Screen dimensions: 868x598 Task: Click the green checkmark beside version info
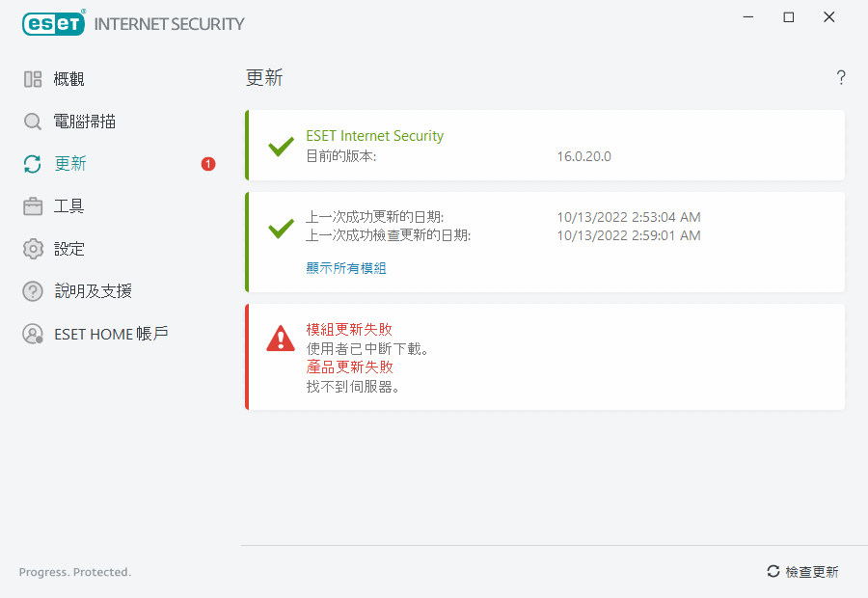tap(280, 147)
